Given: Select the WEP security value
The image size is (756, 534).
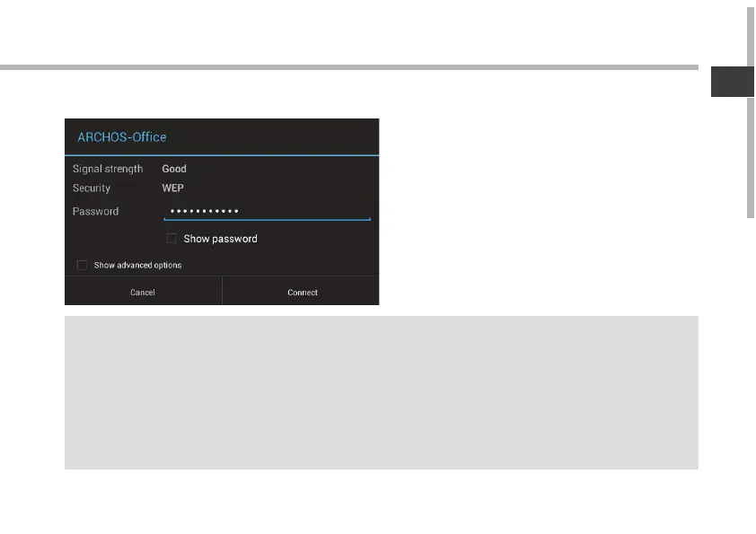Looking at the screenshot, I should click(172, 188).
